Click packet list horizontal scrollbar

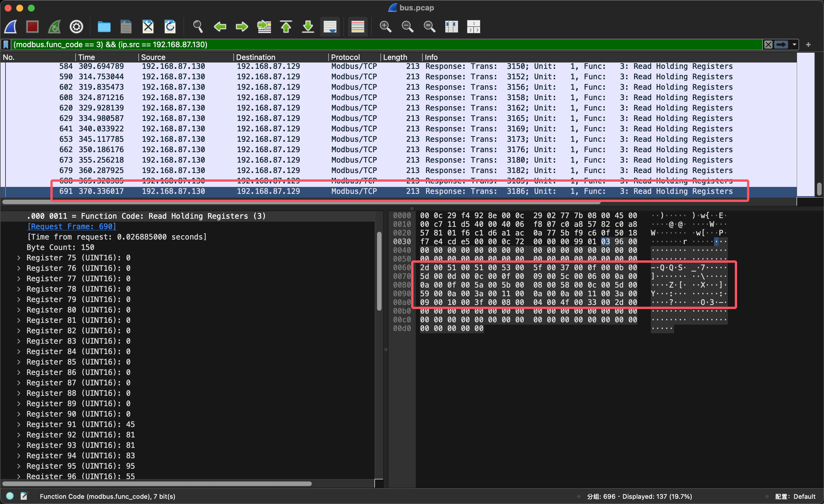301,202
